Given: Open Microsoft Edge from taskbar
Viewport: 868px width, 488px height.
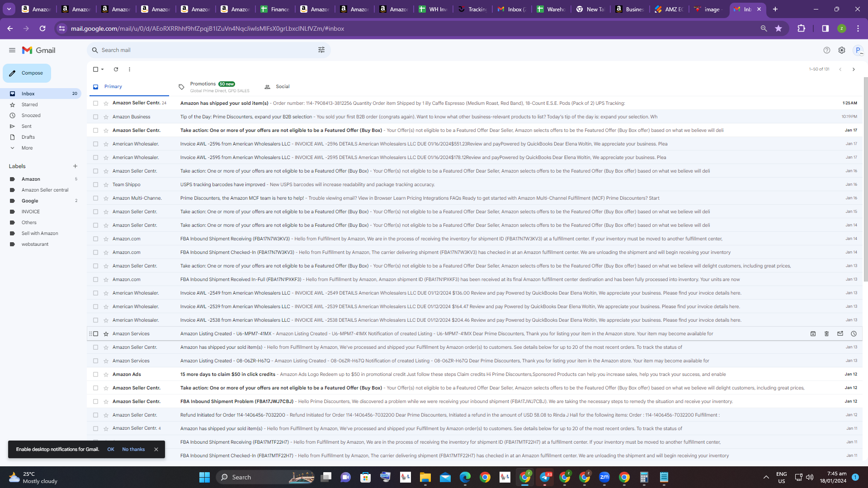Looking at the screenshot, I should pyautogui.click(x=465, y=477).
